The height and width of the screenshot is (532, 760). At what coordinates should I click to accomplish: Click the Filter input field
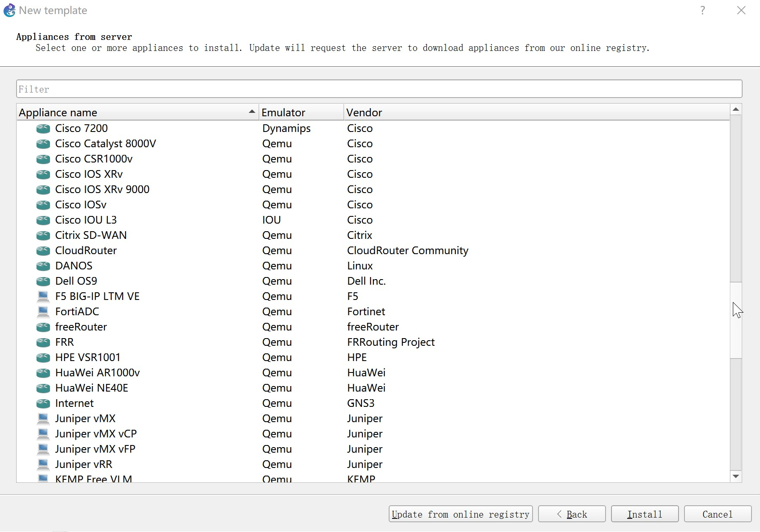click(379, 89)
